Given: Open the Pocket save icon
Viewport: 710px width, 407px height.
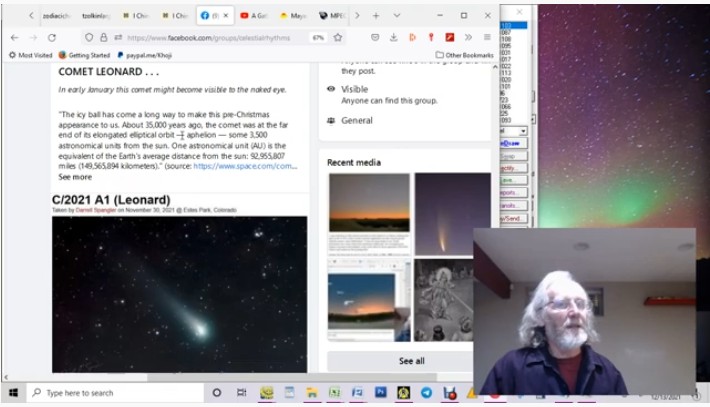Looking at the screenshot, I should pos(374,37).
